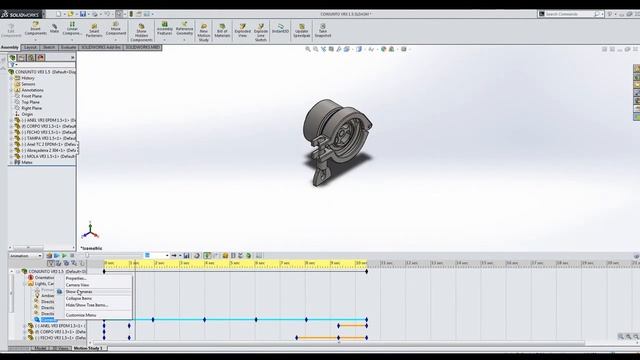This screenshot has height=360, width=640.
Task: Click the timeline horizontal scrollbar
Action: 339,343
